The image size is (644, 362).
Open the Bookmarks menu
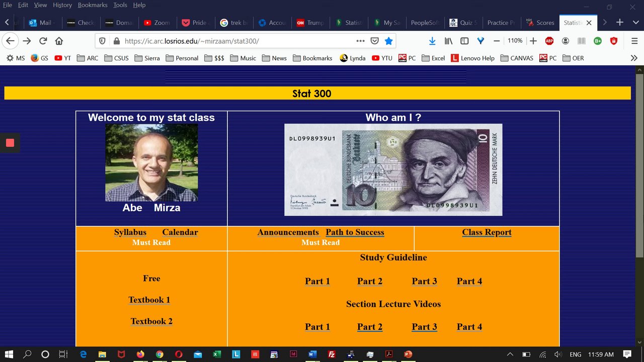pyautogui.click(x=93, y=5)
